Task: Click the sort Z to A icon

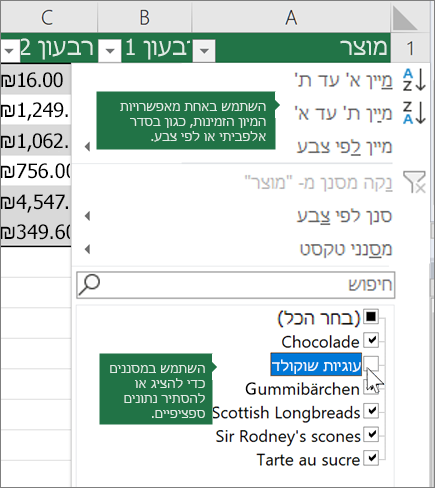Action: (414, 113)
